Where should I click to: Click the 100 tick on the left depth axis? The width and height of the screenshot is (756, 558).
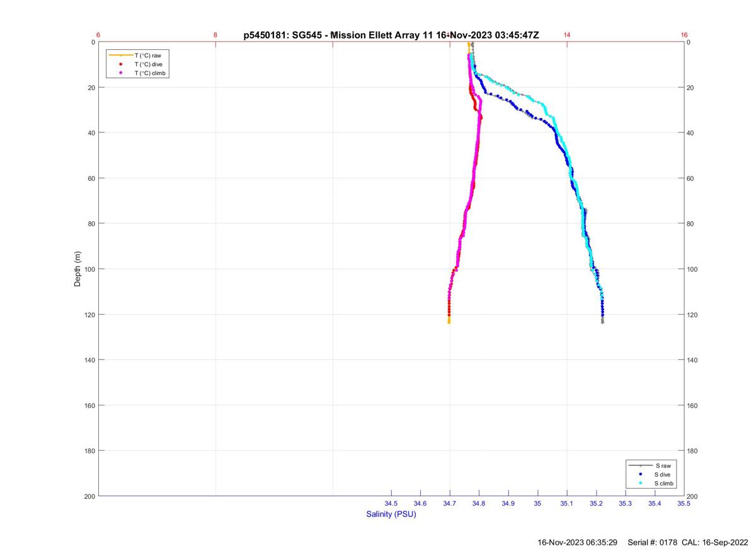click(89, 269)
